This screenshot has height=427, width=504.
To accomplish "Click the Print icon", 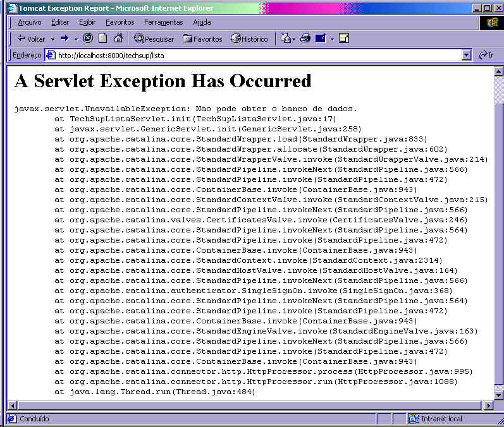I will pos(305,39).
